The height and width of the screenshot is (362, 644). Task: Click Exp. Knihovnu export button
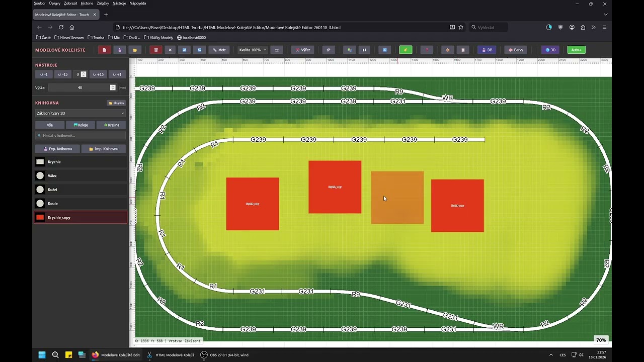pos(57,149)
